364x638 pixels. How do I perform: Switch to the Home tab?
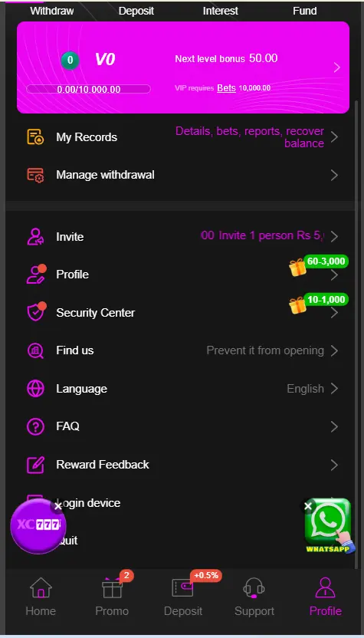(x=41, y=597)
